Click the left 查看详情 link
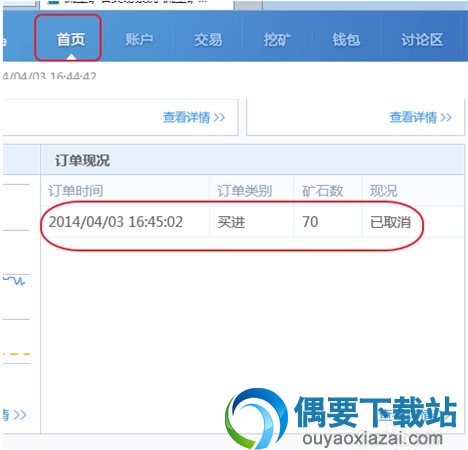This screenshot has height=450, width=468. pyautogui.click(x=194, y=117)
